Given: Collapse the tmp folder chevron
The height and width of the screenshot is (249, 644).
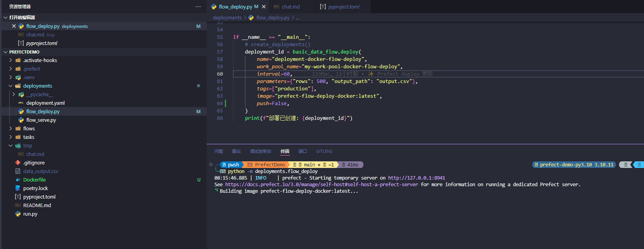Looking at the screenshot, I should point(10,145).
